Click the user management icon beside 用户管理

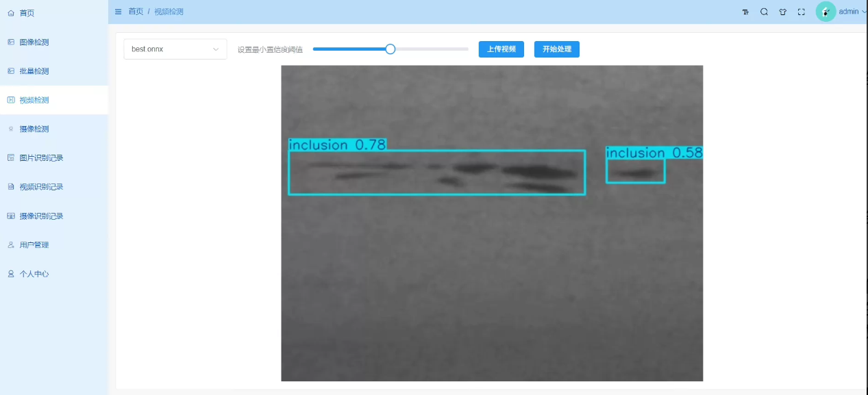click(11, 244)
